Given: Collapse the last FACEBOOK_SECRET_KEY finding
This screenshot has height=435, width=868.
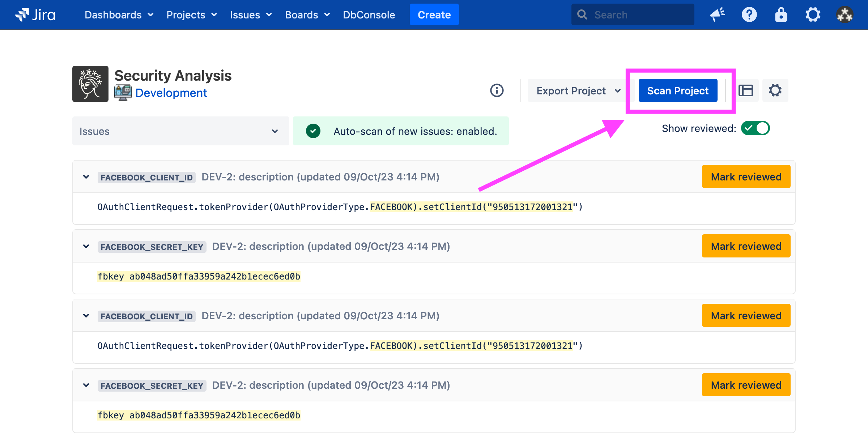Looking at the screenshot, I should tap(86, 385).
